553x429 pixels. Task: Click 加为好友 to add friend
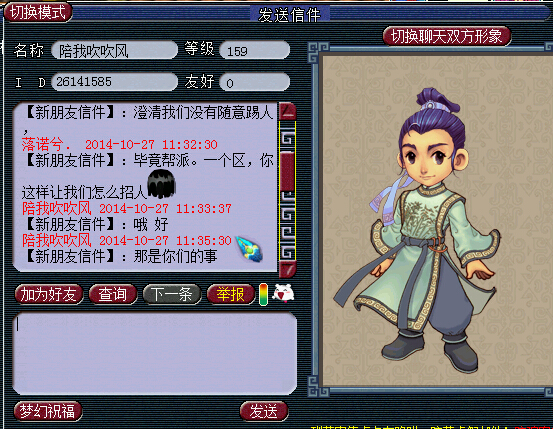click(x=49, y=294)
